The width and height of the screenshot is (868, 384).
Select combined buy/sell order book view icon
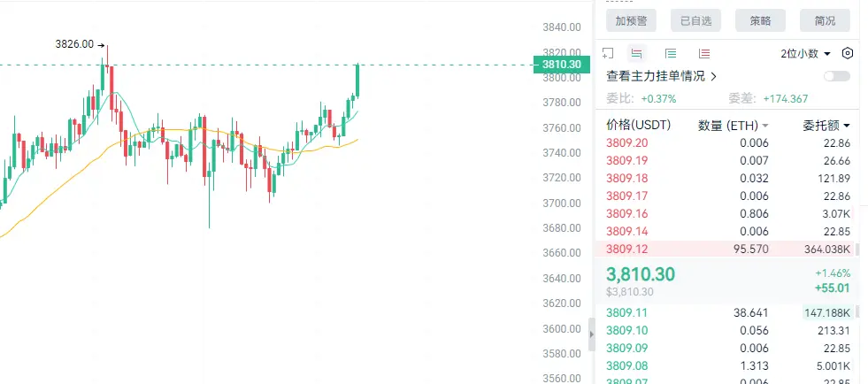point(637,53)
